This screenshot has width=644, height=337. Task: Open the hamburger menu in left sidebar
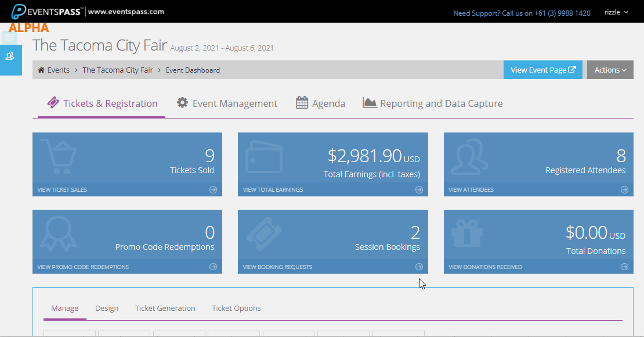coord(9,38)
